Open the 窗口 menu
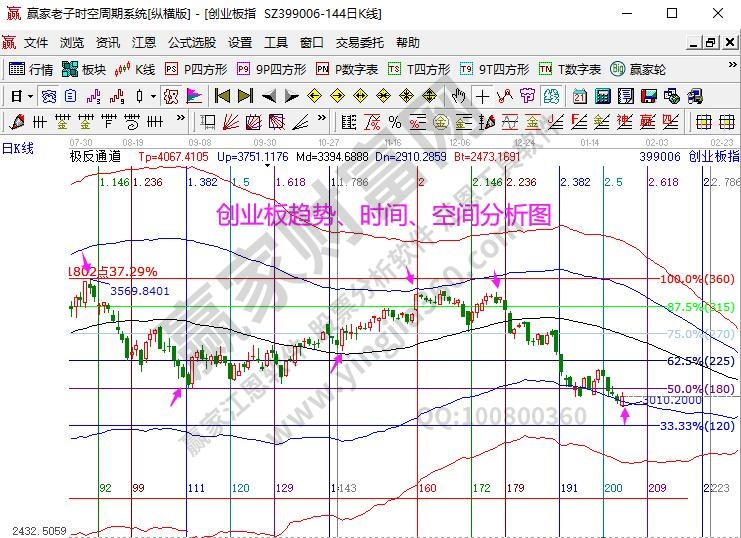Viewport: 741px width, 538px height. click(x=312, y=43)
